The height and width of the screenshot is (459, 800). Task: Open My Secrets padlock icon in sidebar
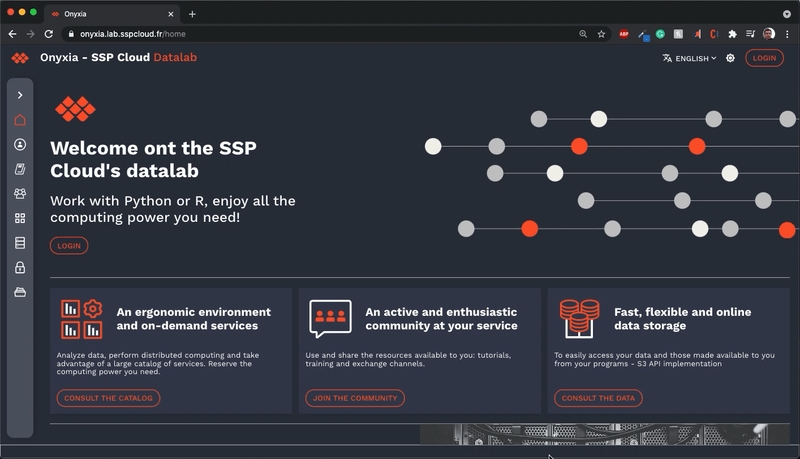(x=20, y=268)
